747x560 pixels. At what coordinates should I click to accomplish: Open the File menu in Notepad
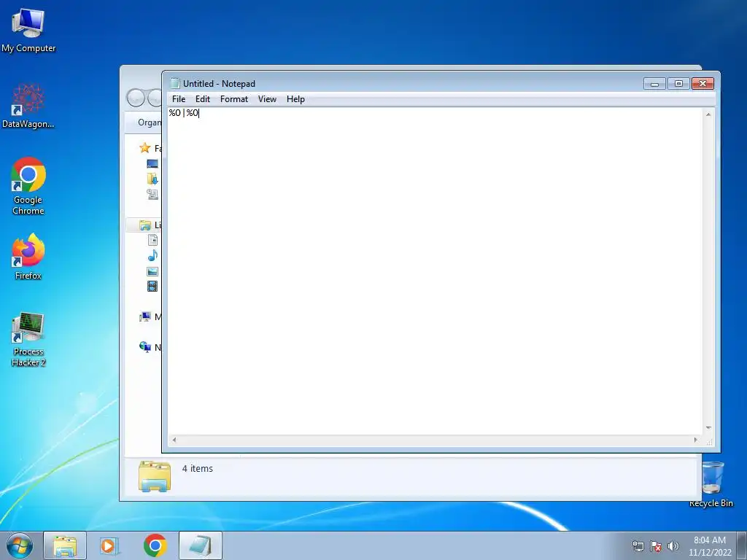coord(179,99)
